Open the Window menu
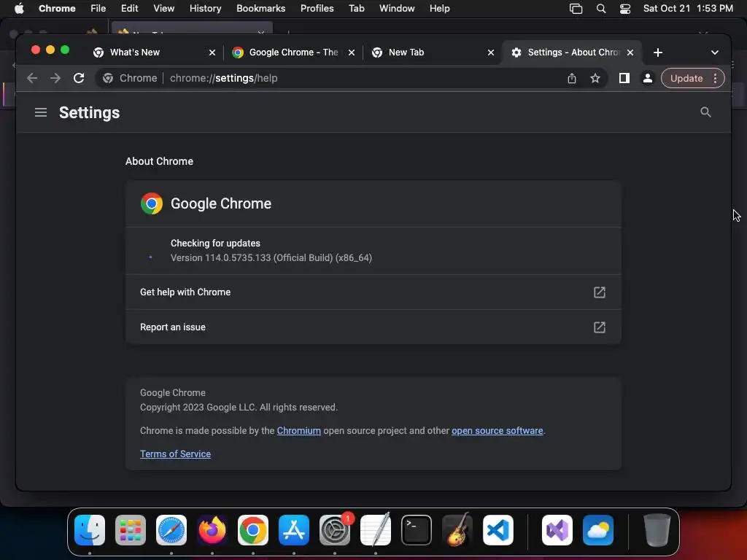 click(x=397, y=9)
